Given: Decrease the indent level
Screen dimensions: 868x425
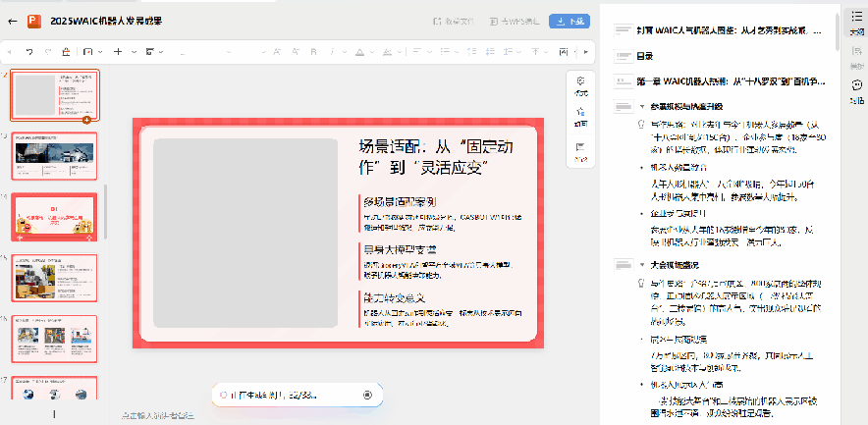Looking at the screenshot, I should click(472, 52).
